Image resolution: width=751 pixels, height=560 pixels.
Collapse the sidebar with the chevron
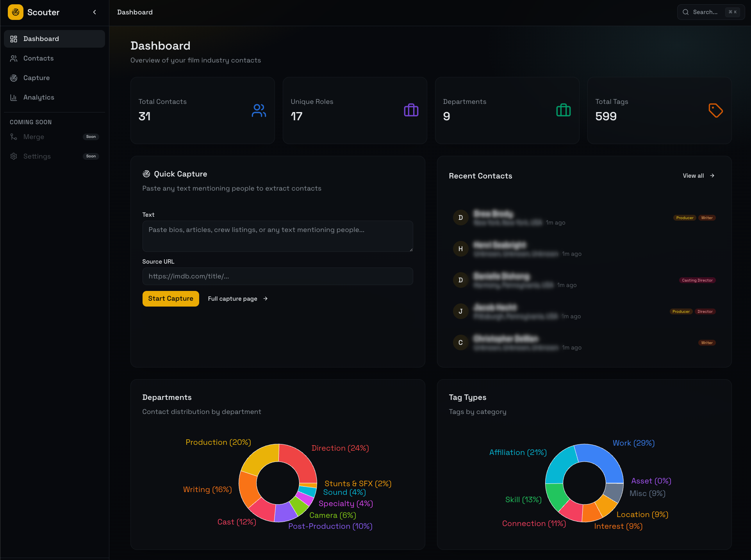[x=95, y=12]
